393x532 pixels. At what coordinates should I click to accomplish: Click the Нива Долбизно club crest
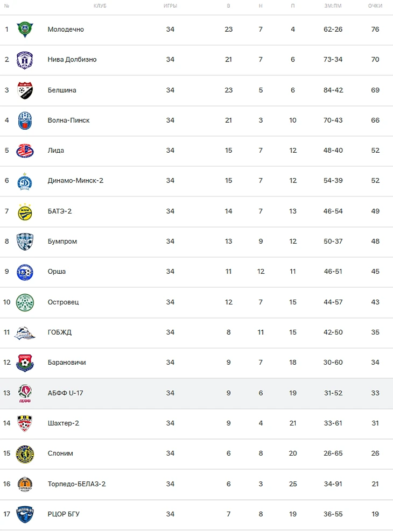(25, 60)
